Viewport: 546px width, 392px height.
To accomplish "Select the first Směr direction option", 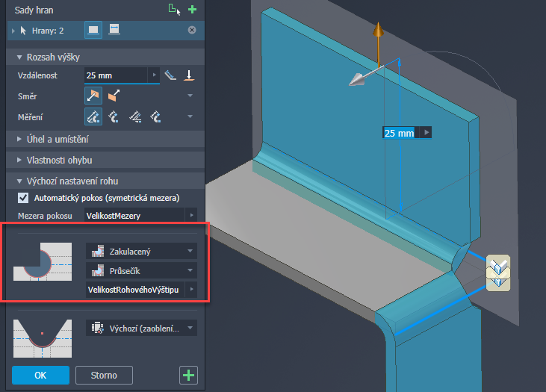I will pos(93,96).
